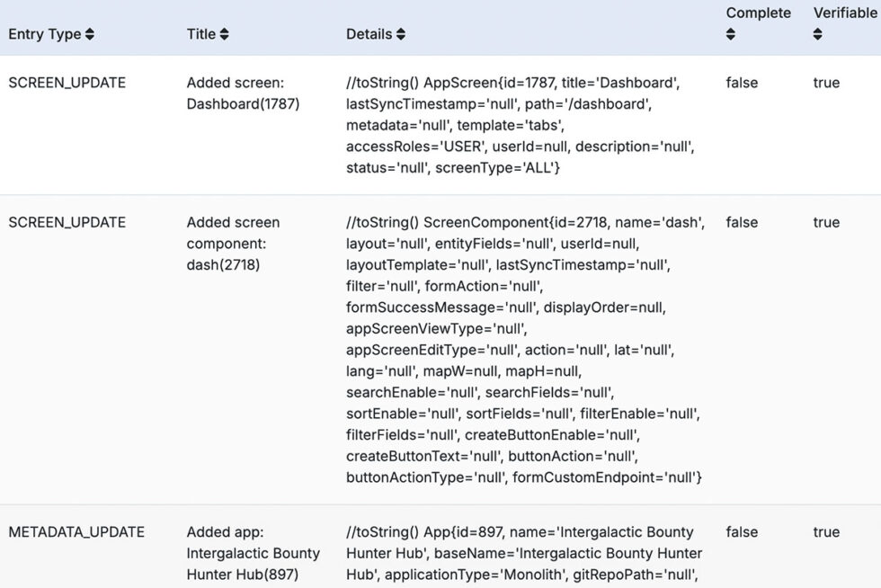
Task: Click the 'true' value in the Dashboard row
Action: [x=826, y=83]
